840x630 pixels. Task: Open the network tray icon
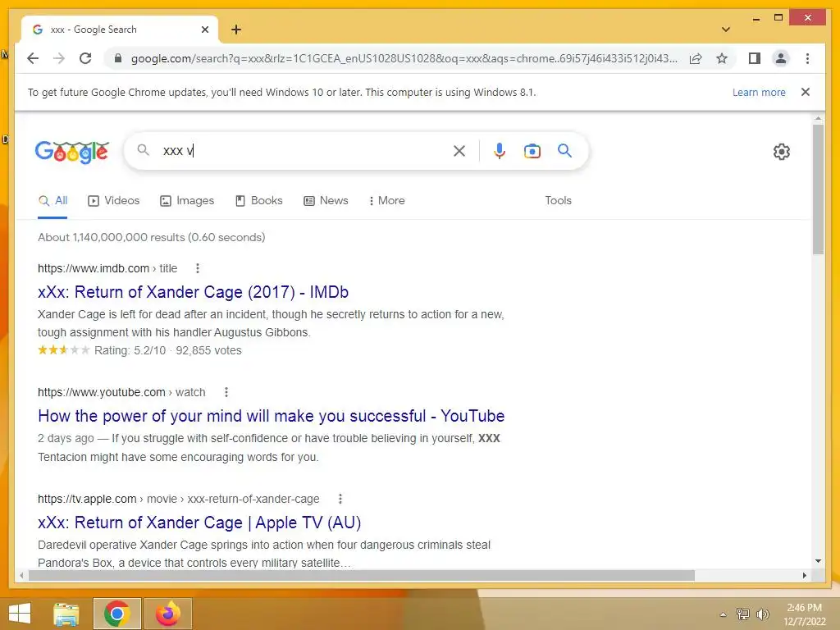[743, 614]
